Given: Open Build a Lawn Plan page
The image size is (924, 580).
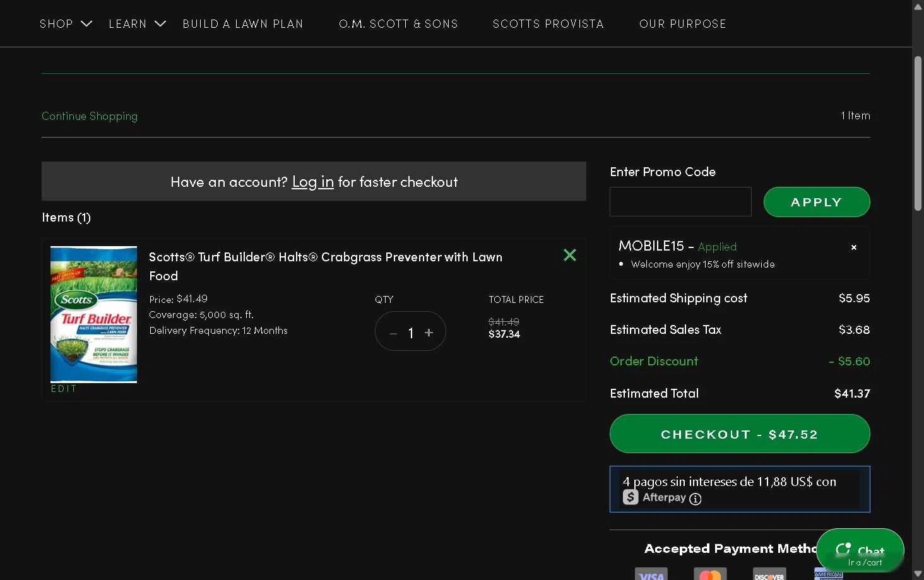Looking at the screenshot, I should tap(243, 23).
